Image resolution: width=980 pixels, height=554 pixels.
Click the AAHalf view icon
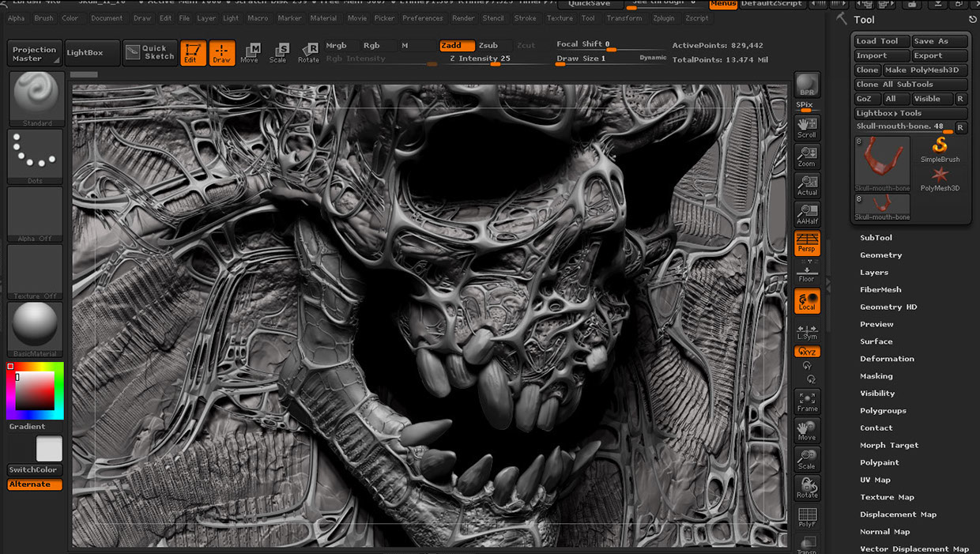[x=807, y=214]
